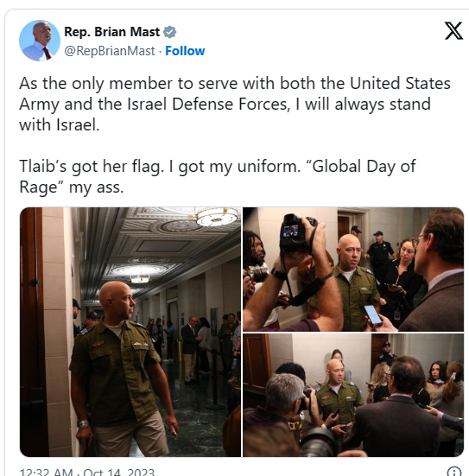Click the blue verified checkmark badge
Screen dimensions: 469x476
pos(169,32)
